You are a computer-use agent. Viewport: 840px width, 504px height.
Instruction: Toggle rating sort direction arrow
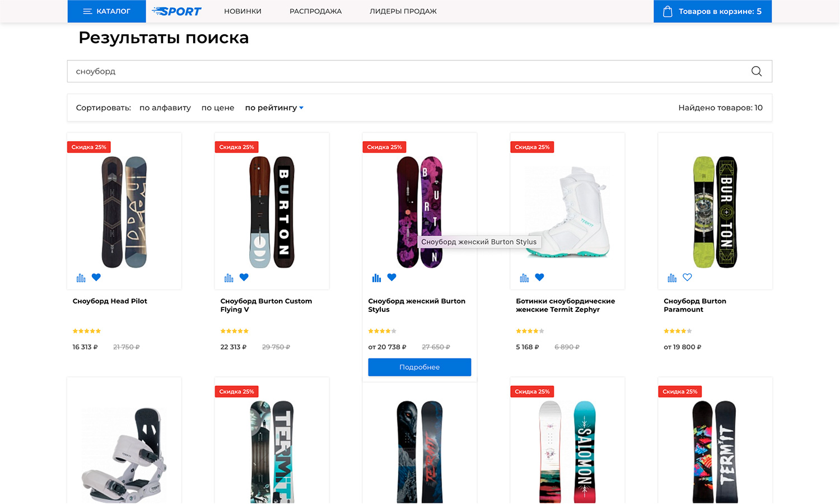point(301,108)
